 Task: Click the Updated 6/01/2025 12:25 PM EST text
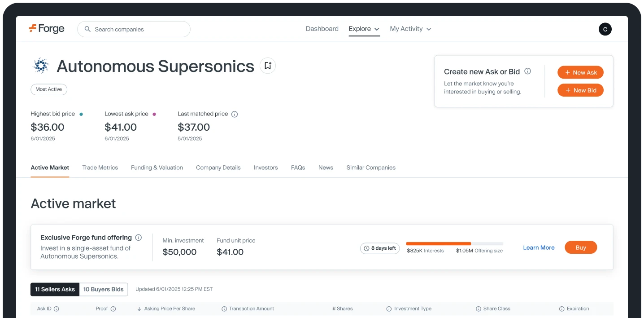(x=174, y=289)
